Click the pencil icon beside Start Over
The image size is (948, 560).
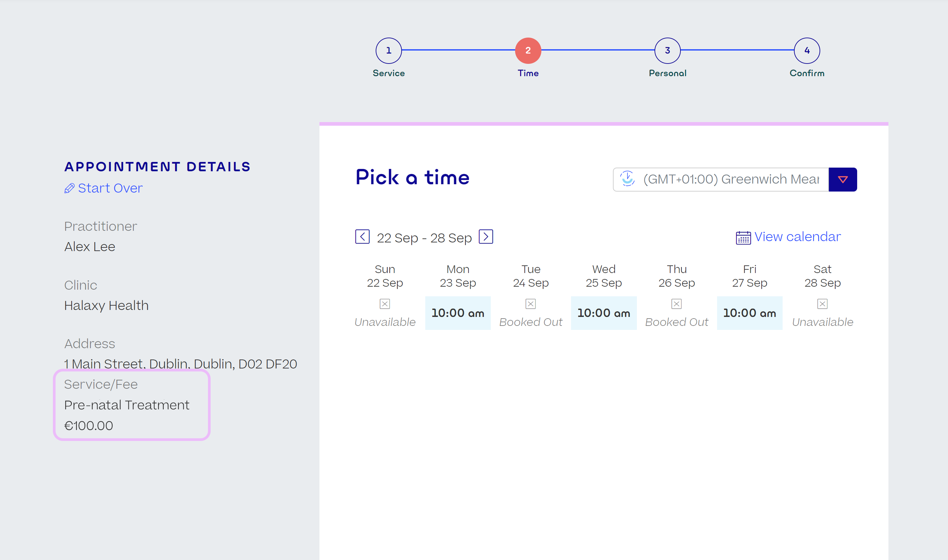coord(69,188)
